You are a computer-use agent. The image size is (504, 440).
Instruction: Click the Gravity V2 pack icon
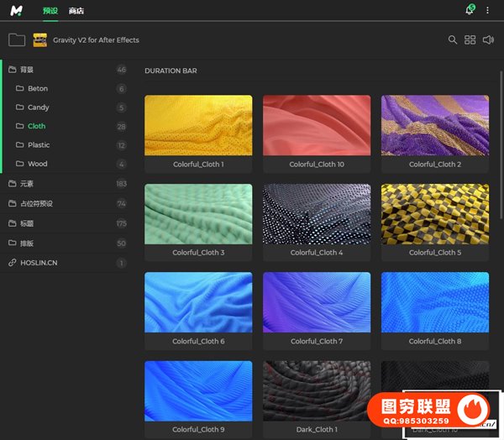point(39,39)
